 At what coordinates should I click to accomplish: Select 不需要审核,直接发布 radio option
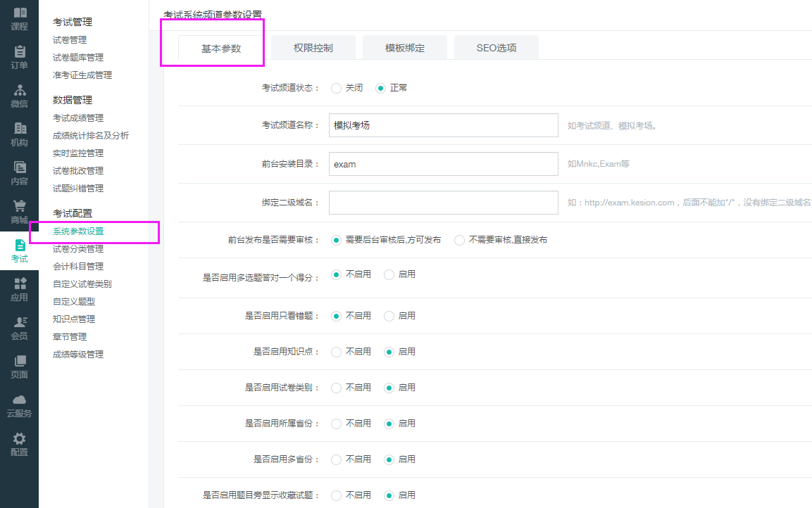(460, 240)
